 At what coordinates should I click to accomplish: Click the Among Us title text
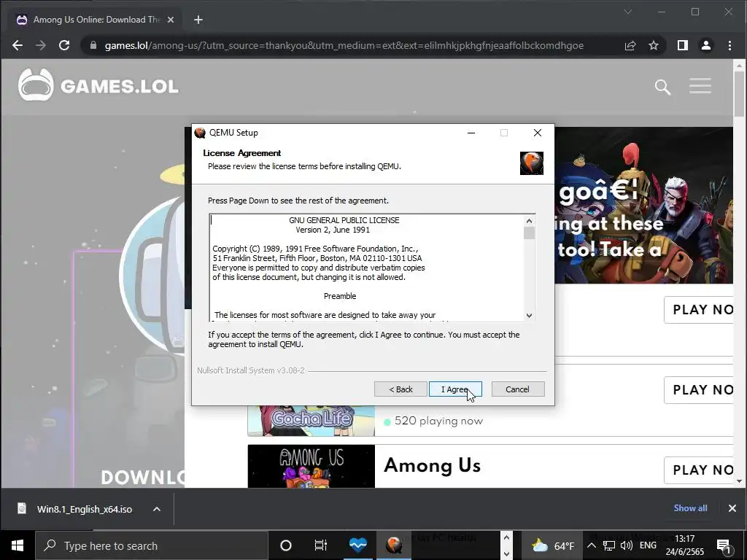(x=432, y=465)
